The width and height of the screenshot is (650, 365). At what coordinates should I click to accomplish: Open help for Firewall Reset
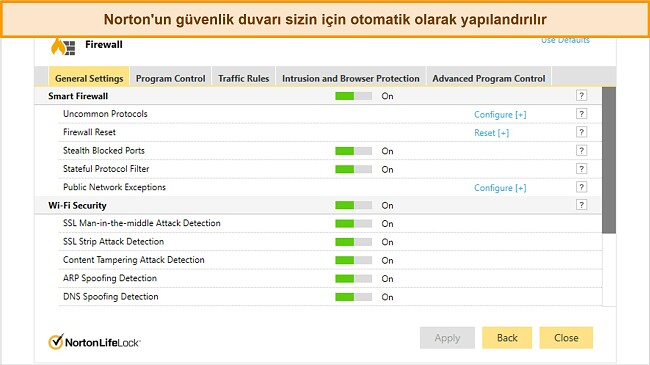tap(581, 132)
